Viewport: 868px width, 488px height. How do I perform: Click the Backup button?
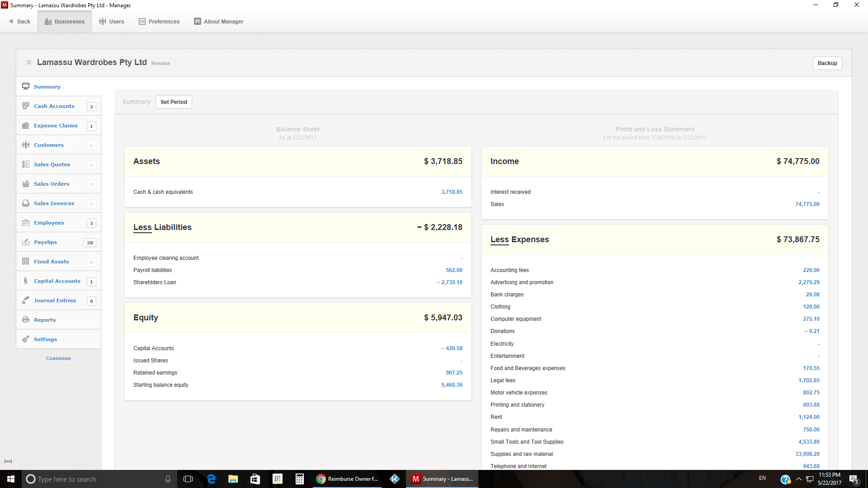click(827, 63)
